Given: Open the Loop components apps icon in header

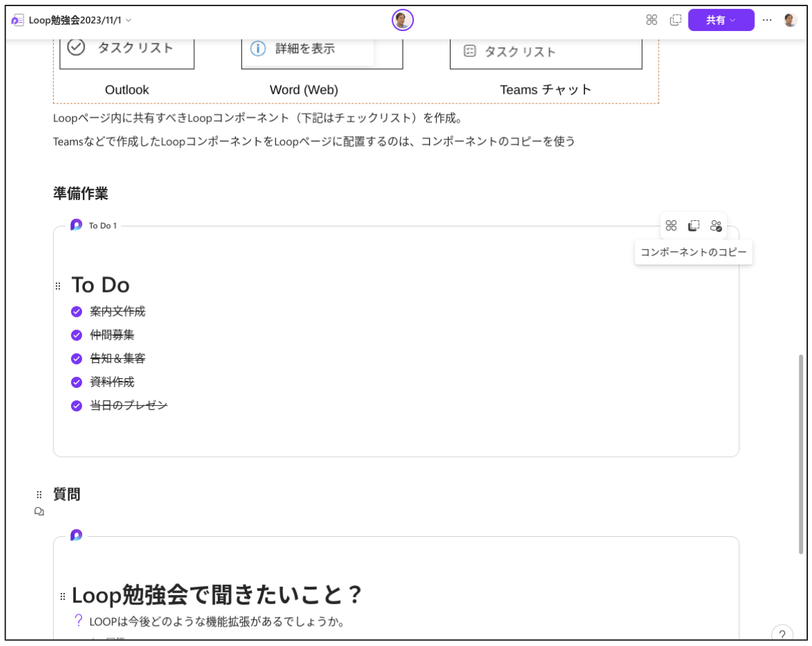Looking at the screenshot, I should (x=651, y=20).
